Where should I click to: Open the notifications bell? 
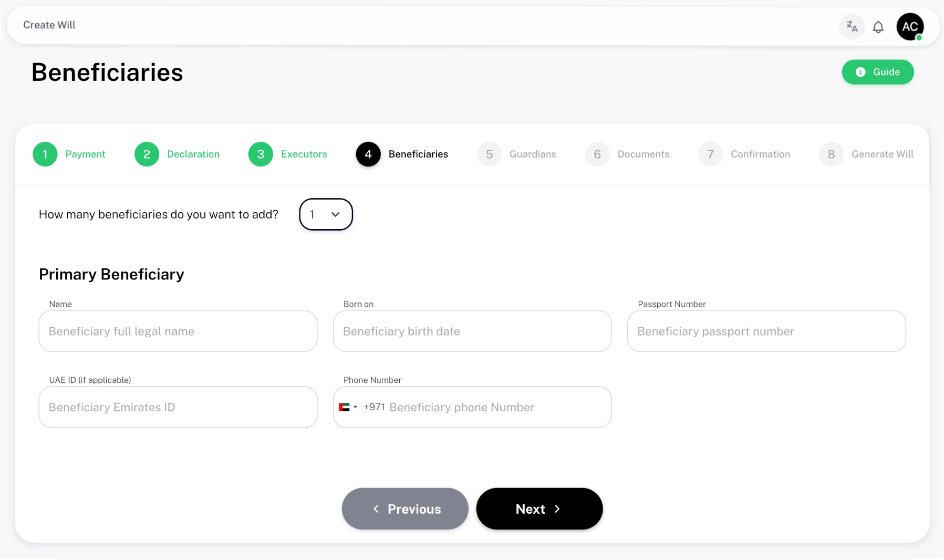point(878,27)
